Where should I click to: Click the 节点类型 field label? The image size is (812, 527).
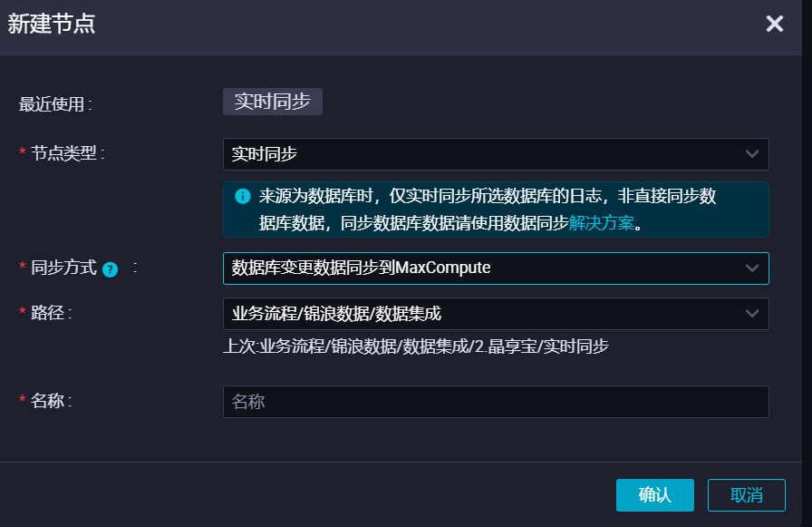pos(68,153)
